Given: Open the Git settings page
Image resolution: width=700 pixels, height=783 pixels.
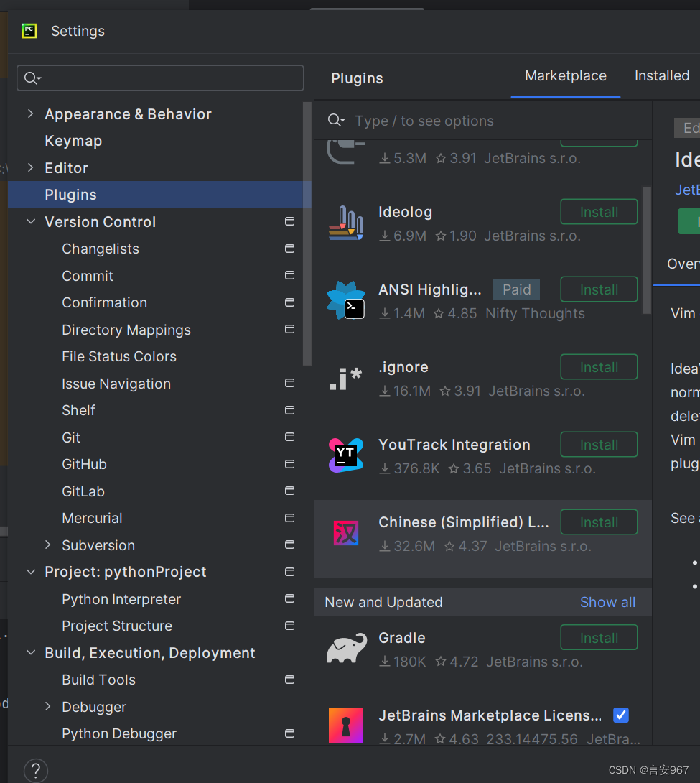Looking at the screenshot, I should (x=71, y=437).
